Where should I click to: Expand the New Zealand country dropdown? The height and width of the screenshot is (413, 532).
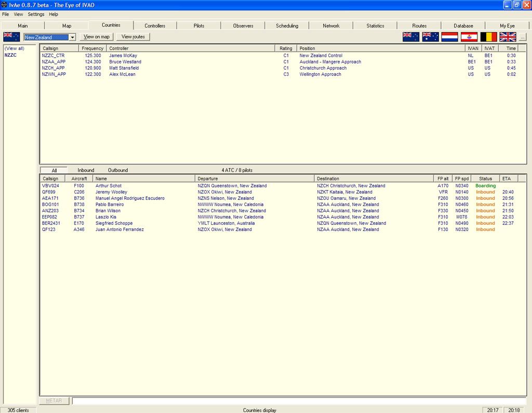tap(72, 37)
